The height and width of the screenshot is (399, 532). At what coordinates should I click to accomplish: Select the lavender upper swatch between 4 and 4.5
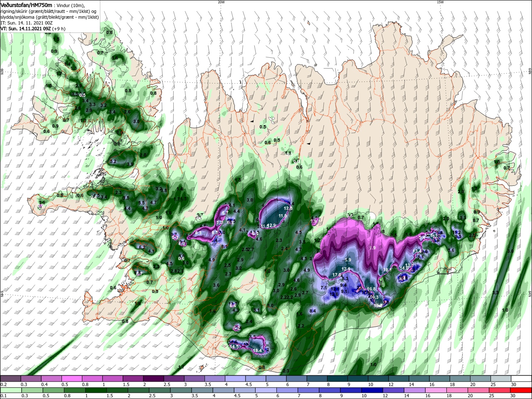[x=235, y=379]
